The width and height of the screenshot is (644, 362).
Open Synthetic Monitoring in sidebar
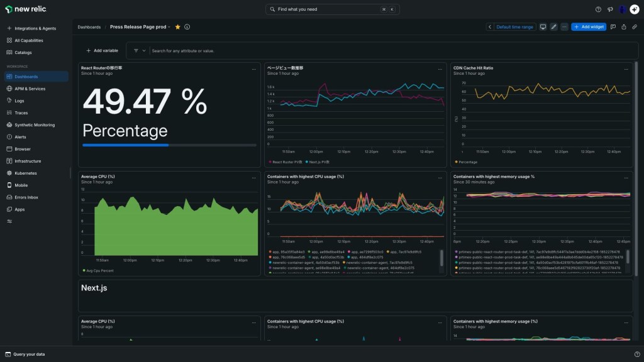point(36,125)
